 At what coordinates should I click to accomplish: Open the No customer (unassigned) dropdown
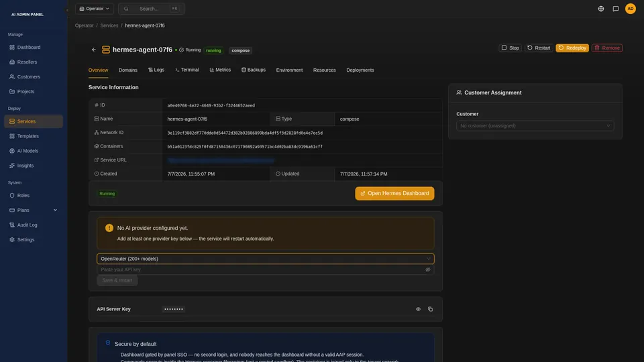click(535, 125)
